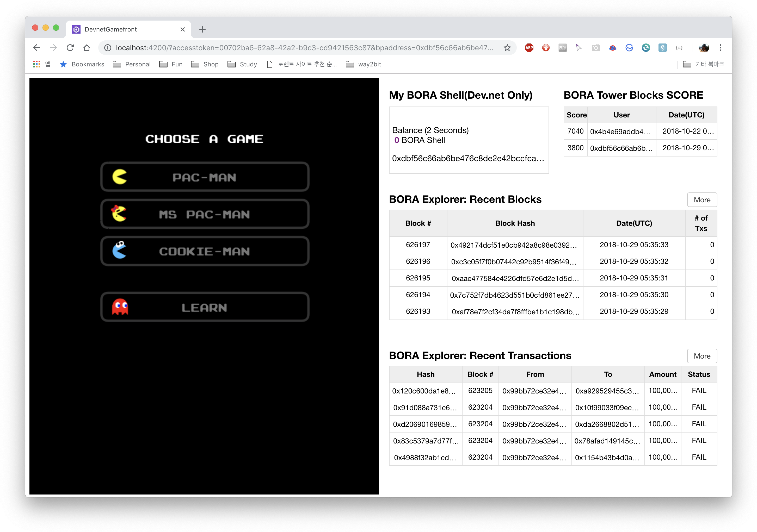This screenshot has height=532, width=757.
Task: Open the 기타 북마크 folder
Action: (703, 64)
